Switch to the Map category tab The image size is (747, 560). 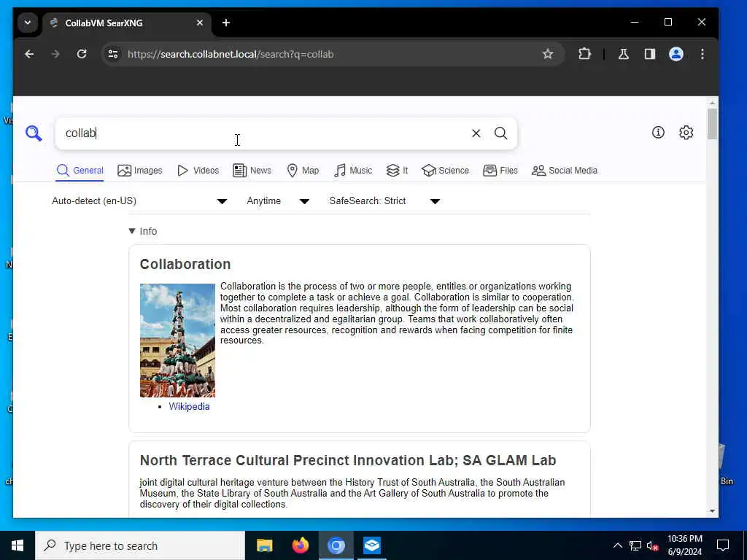(303, 171)
